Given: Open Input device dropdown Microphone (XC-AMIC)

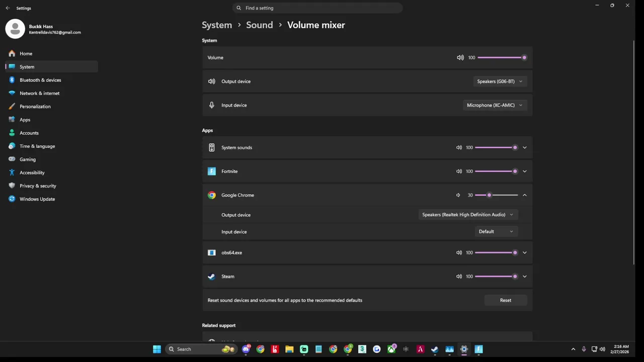Looking at the screenshot, I should tap(495, 105).
